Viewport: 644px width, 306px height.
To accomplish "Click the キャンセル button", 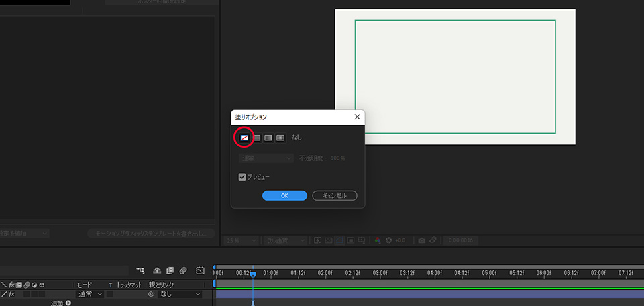I will click(x=335, y=195).
